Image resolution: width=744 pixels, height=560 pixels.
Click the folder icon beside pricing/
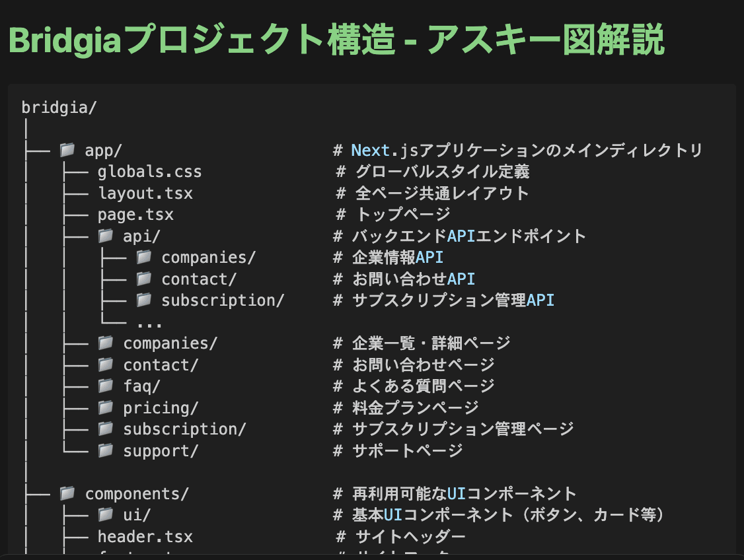tap(105, 407)
